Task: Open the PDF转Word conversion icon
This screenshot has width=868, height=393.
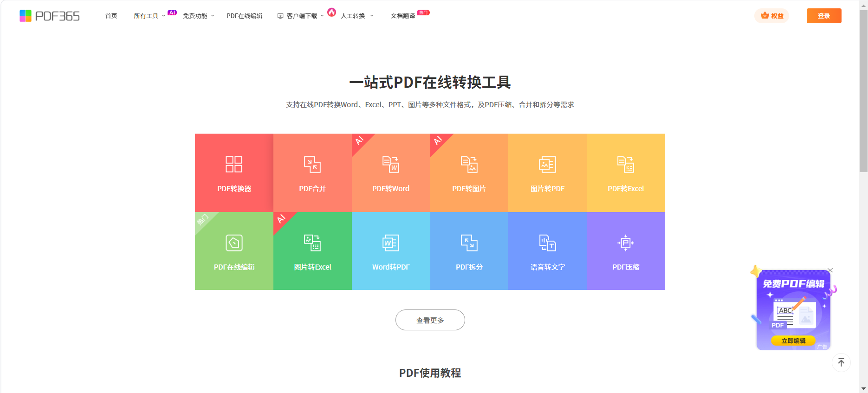Action: [391, 164]
